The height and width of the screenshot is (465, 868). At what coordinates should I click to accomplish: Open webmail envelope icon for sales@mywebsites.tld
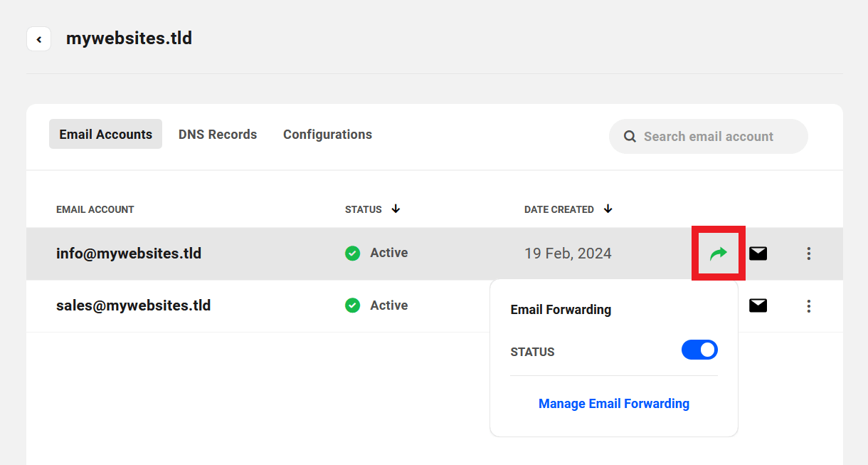point(758,305)
